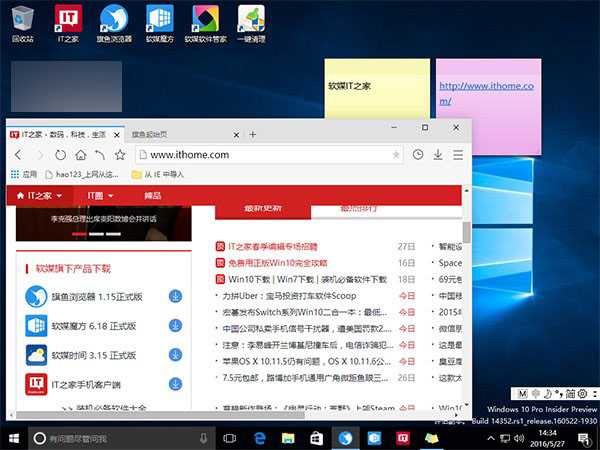
Task: Expand the IT之家 dropdown in red nav bar
Action: [40, 195]
